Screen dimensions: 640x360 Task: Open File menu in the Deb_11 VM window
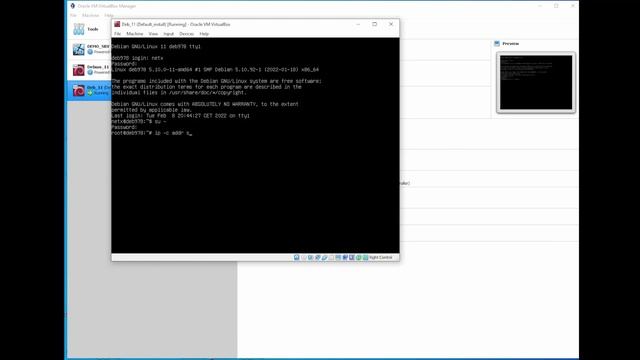click(x=118, y=34)
